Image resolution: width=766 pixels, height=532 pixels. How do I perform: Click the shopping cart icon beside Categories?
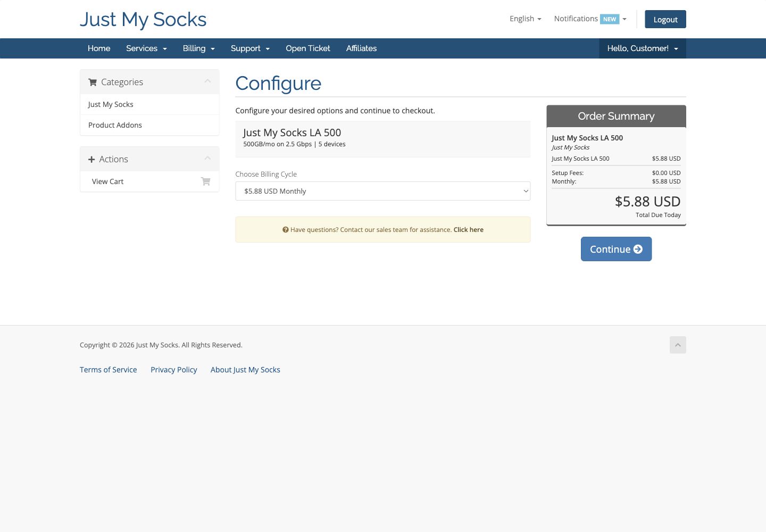click(93, 82)
